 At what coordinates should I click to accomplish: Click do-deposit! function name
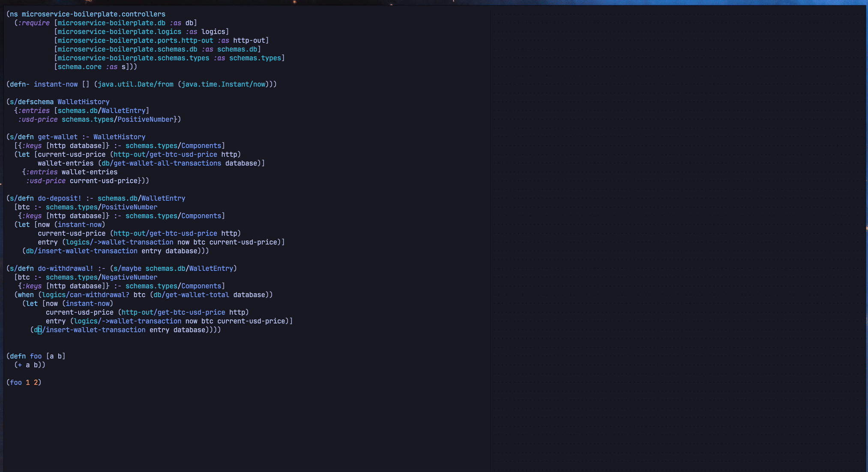[x=59, y=198]
